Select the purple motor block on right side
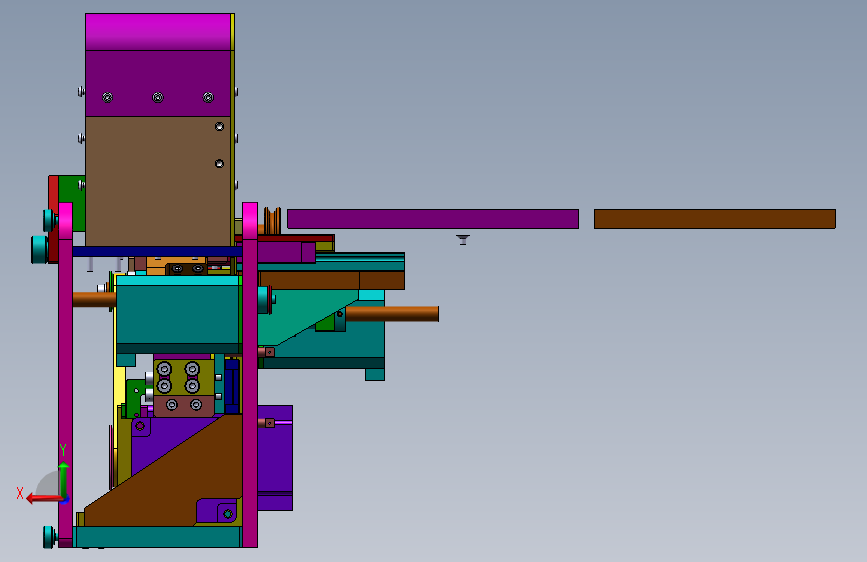The height and width of the screenshot is (562, 867). tap(275, 457)
